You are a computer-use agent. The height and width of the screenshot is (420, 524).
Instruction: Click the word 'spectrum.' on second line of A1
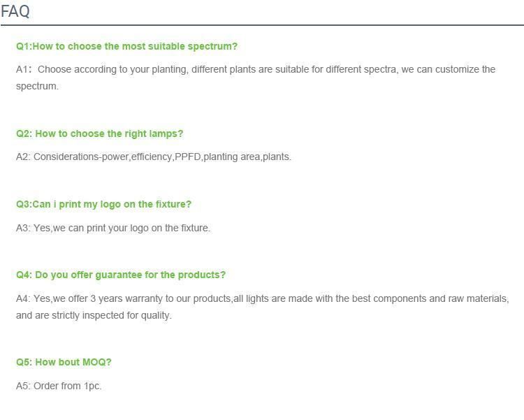[x=37, y=86]
